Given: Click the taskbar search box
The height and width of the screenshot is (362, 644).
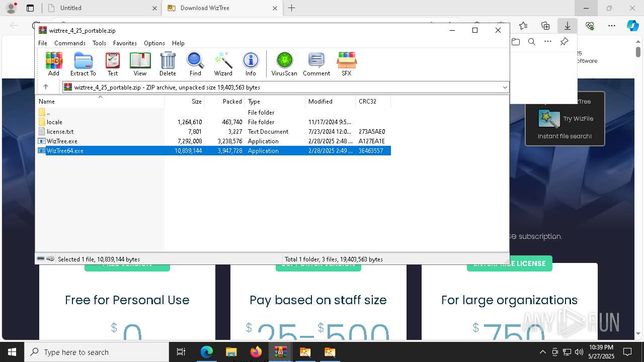Looking at the screenshot, I should click(97, 352).
